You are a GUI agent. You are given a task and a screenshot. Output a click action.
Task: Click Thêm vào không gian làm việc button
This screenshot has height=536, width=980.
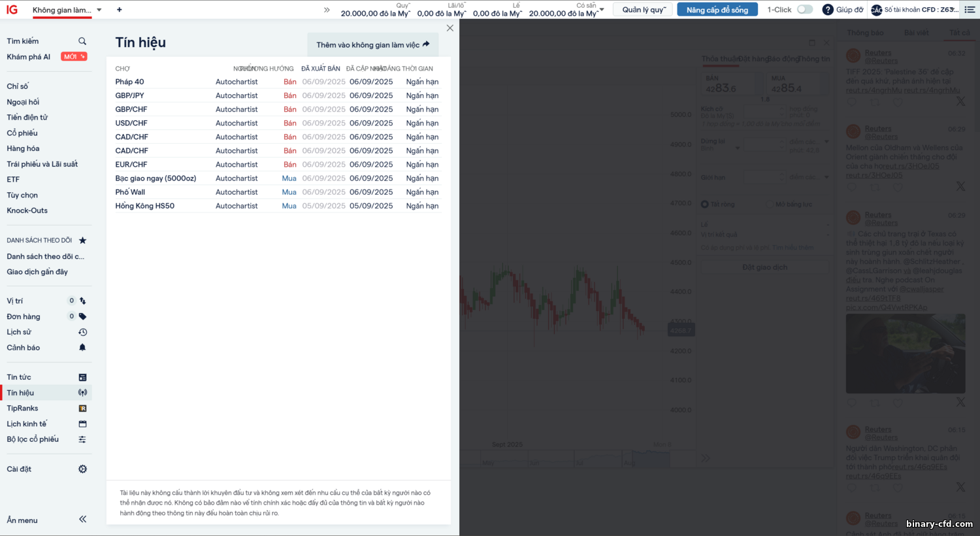(372, 44)
